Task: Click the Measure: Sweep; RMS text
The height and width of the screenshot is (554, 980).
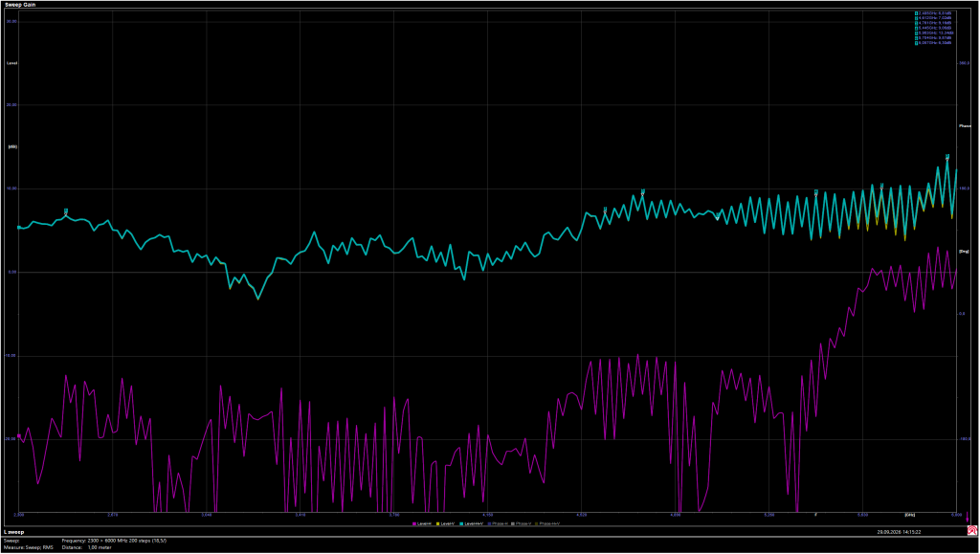Action: (29, 547)
